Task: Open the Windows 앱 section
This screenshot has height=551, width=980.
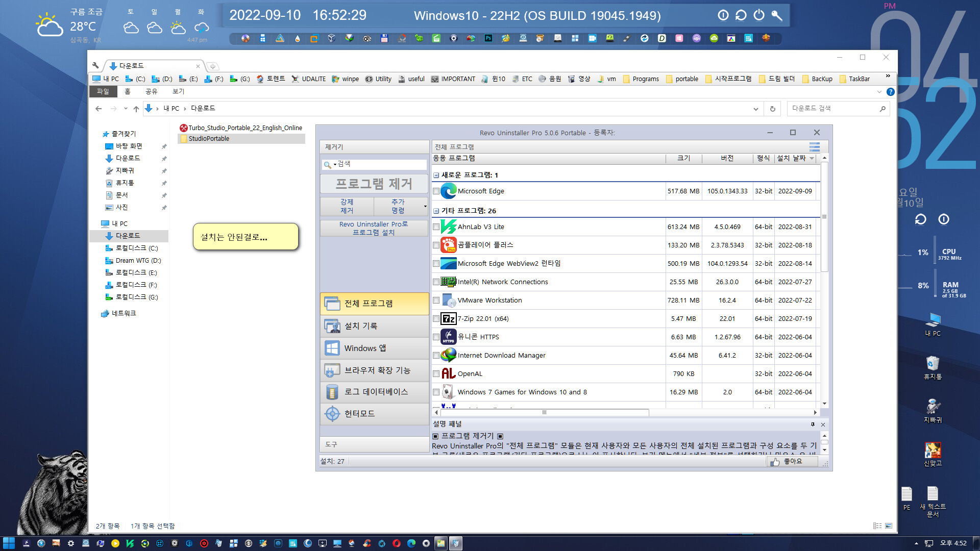Action: (374, 348)
